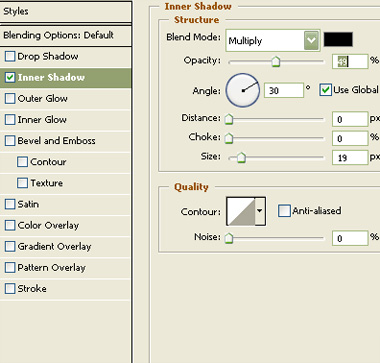This screenshot has height=363, width=380.
Task: Enable the Outer Glow checkbox
Action: [10, 99]
